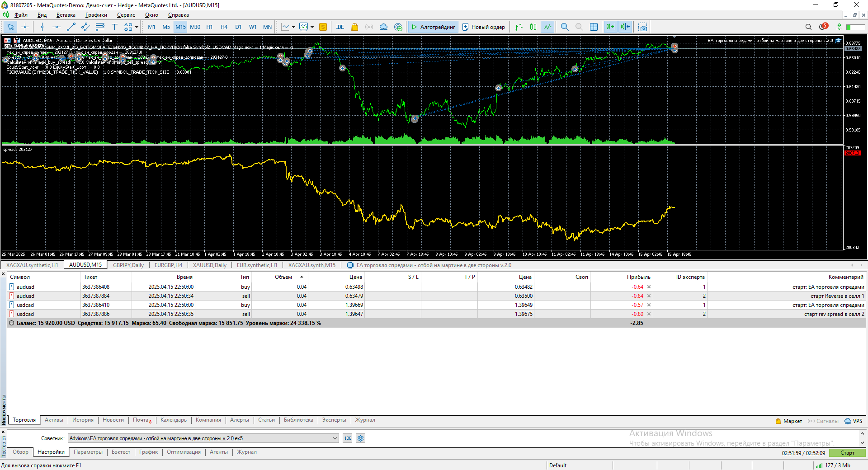
Task: Open the Сервис menu
Action: point(126,15)
